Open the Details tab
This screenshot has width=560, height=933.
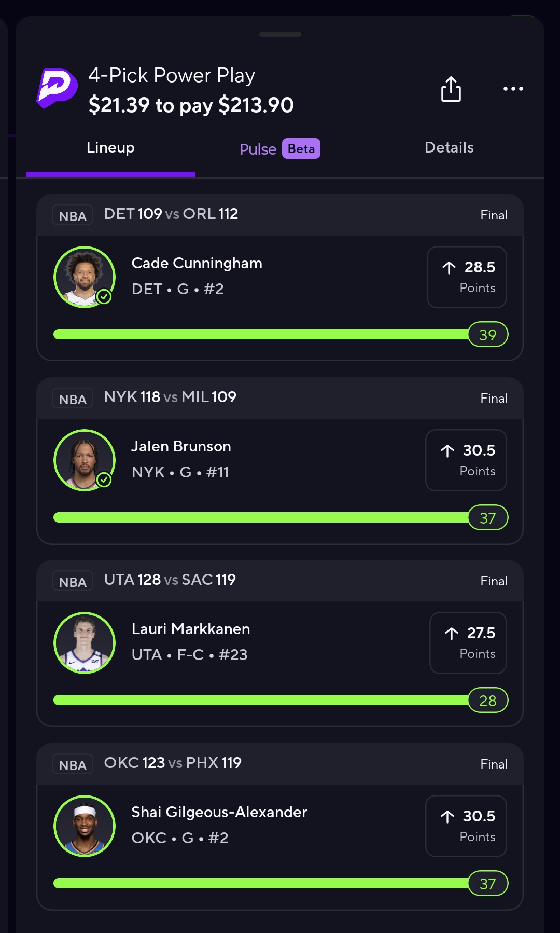click(449, 148)
